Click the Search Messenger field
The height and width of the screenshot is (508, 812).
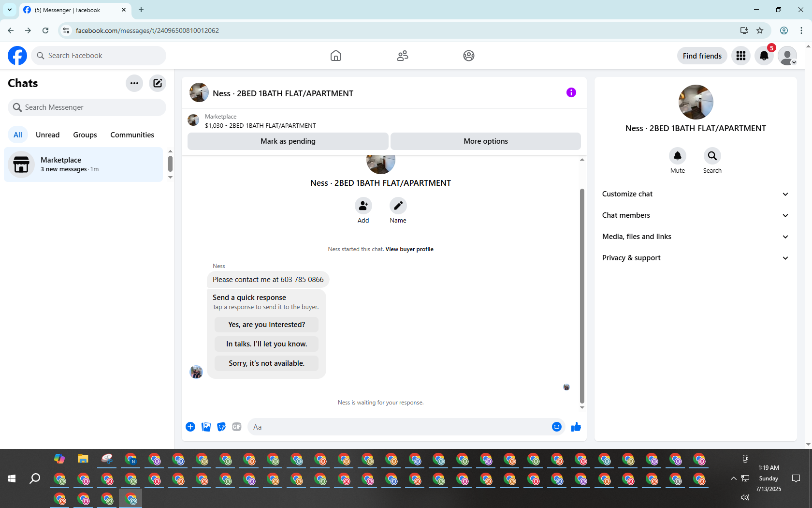(x=87, y=107)
